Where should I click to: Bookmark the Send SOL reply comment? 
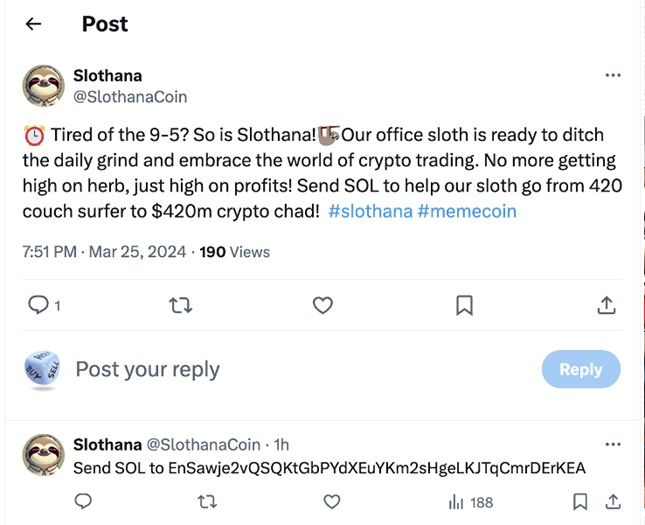pos(581,501)
